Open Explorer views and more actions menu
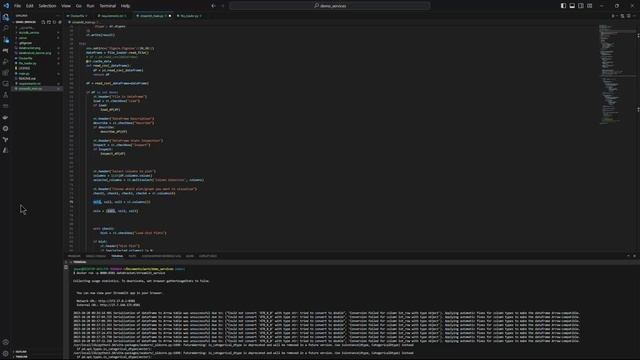 pos(58,16)
